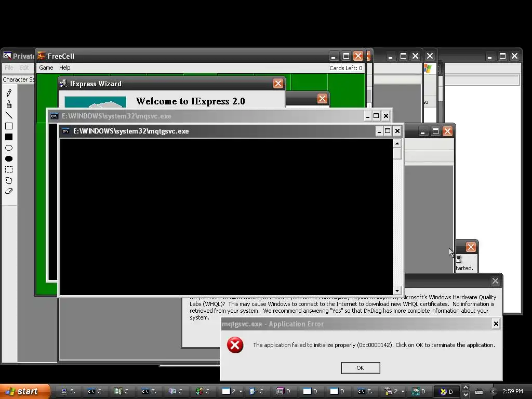Image resolution: width=532 pixels, height=399 pixels.
Task: Click the 'Welcome to IExpress 2.0' heading
Action: tap(190, 101)
